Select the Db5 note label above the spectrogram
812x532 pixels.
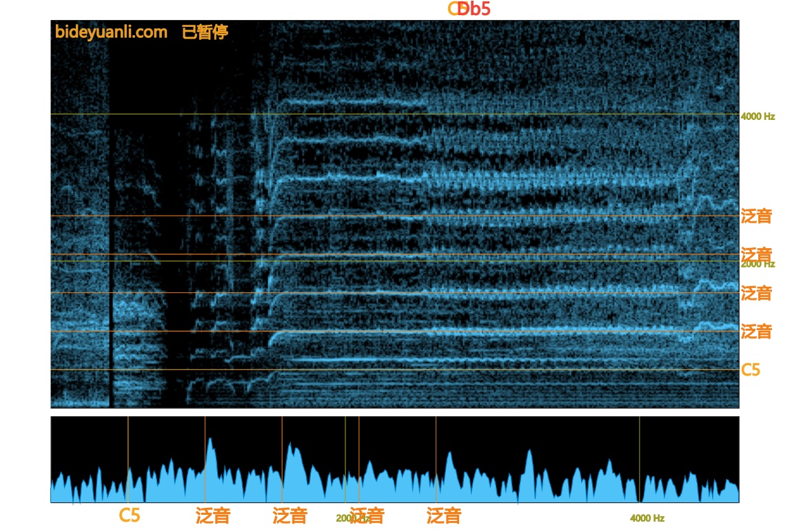[x=474, y=9]
